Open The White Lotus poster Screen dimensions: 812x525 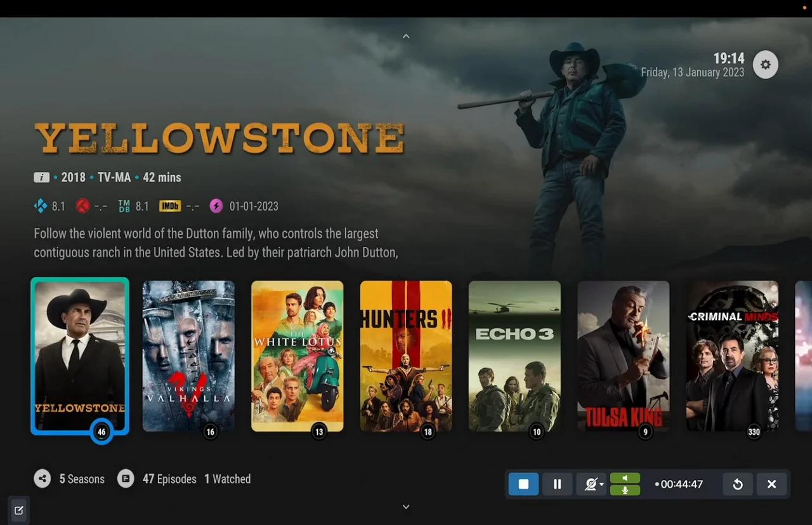click(x=298, y=356)
